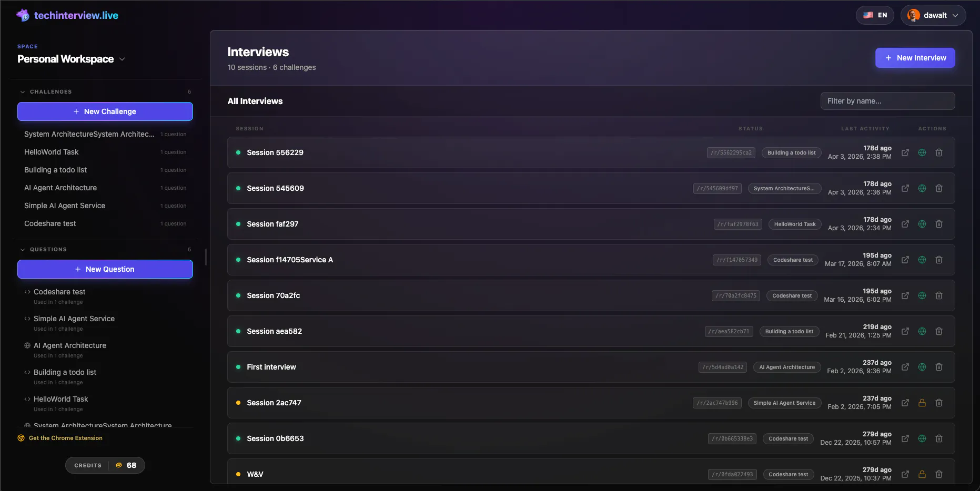Image resolution: width=980 pixels, height=491 pixels.
Task: Click lock icon on W&V row
Action: click(x=922, y=474)
